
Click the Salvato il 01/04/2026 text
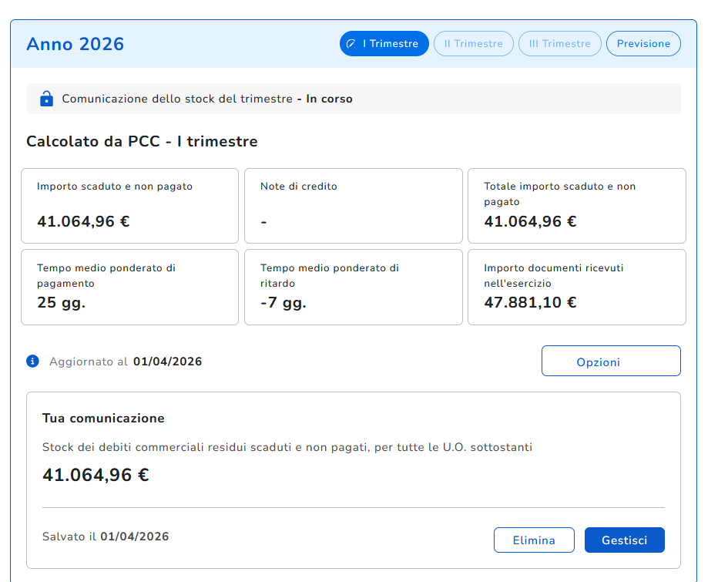pos(106,537)
